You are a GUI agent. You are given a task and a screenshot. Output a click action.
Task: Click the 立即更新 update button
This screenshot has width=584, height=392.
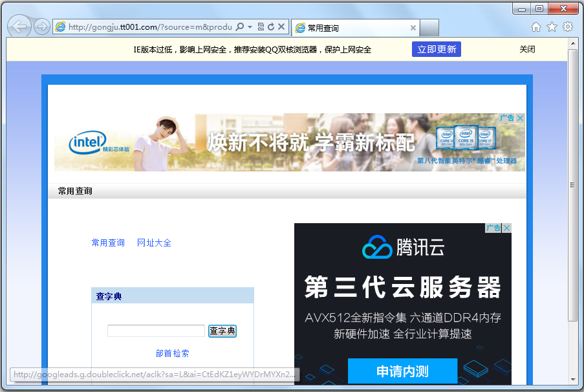pyautogui.click(x=437, y=49)
